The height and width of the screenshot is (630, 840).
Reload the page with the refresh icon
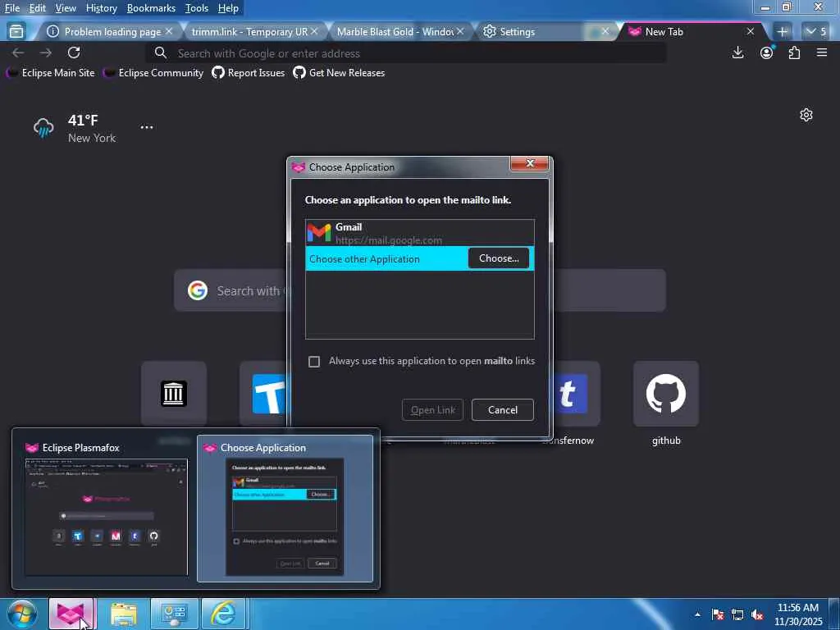coord(74,52)
